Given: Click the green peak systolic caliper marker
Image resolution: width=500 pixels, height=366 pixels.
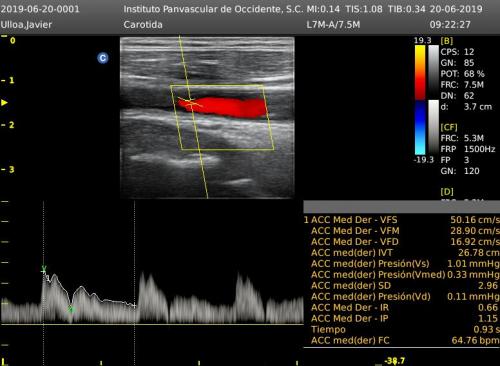Looking at the screenshot, I should [x=44, y=269].
